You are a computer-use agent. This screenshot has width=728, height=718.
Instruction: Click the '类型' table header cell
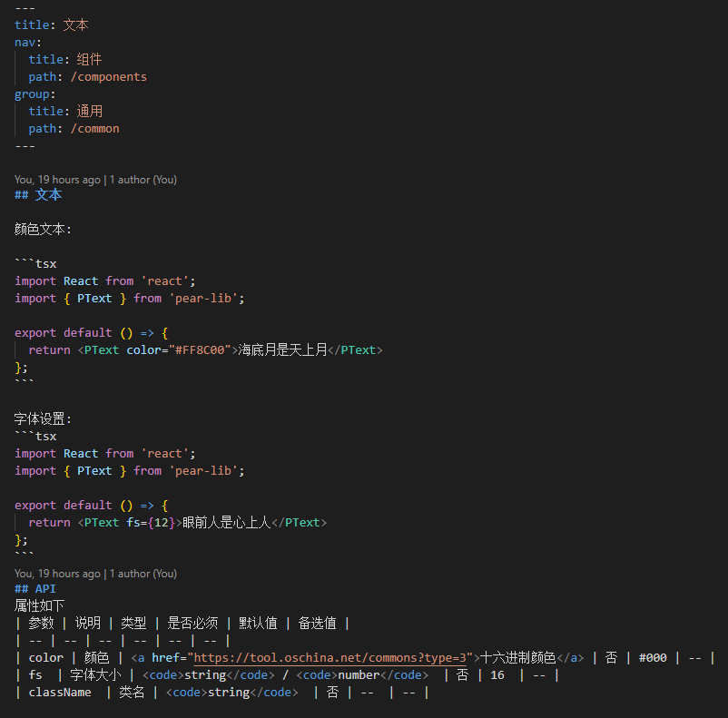coord(133,624)
